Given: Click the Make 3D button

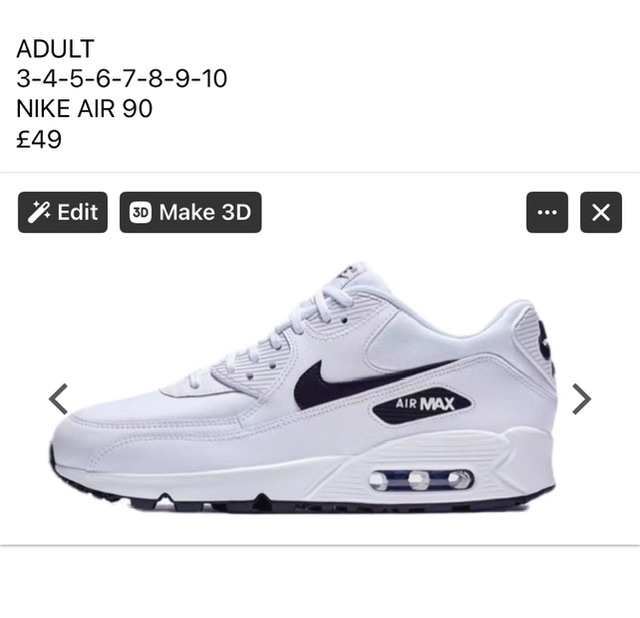Looking at the screenshot, I should 190,212.
